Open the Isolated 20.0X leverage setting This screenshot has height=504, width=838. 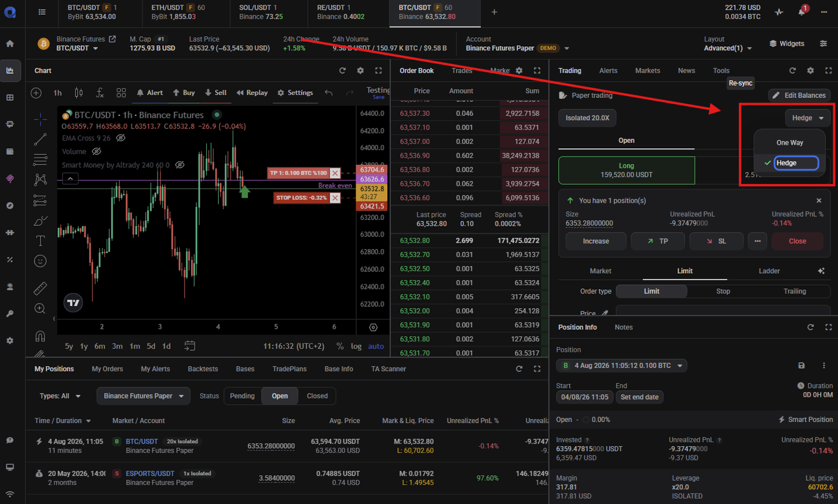(x=587, y=118)
